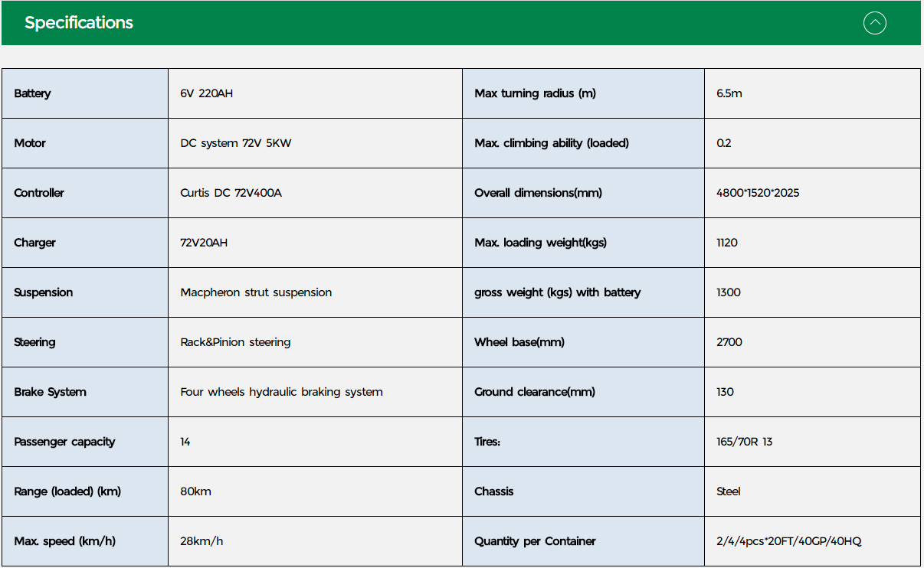Select the Range (loaded) (km) label
924x568 pixels.
(x=67, y=491)
